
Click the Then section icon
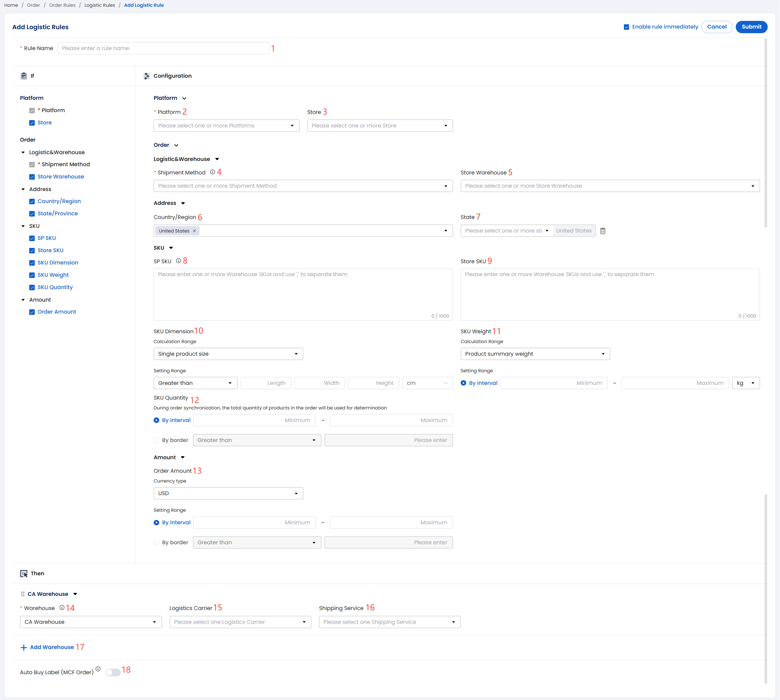pyautogui.click(x=24, y=574)
